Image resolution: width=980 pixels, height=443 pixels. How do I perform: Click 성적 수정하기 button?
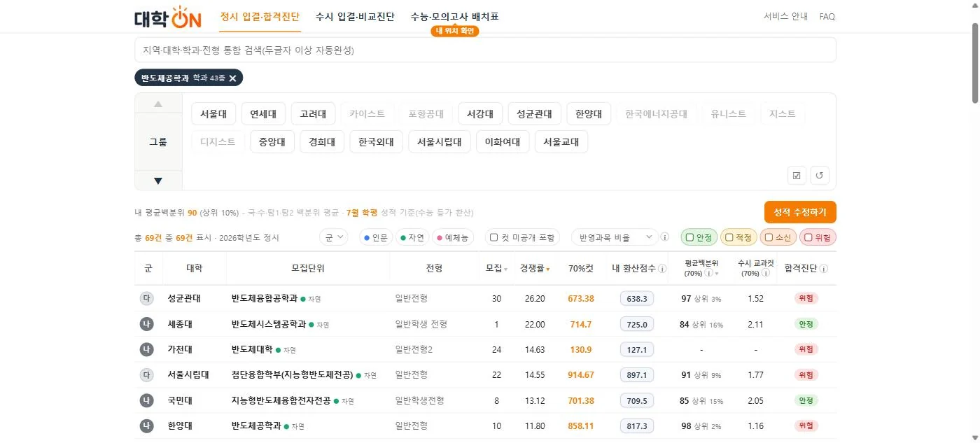[800, 212]
